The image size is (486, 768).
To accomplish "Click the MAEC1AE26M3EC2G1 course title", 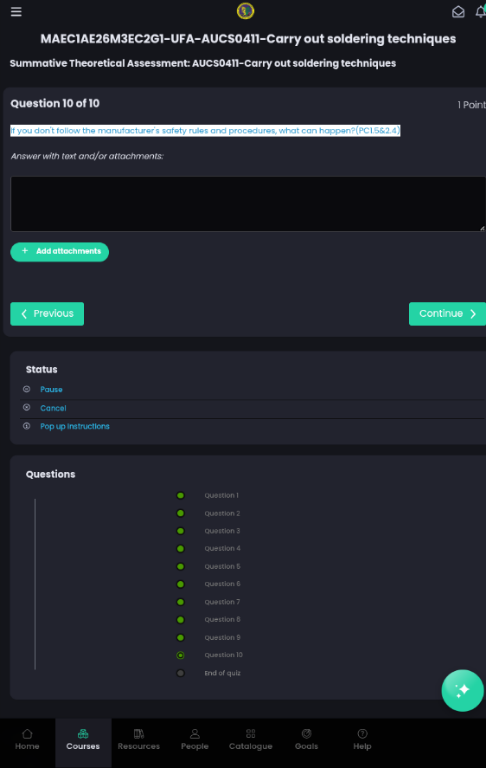I will click(248, 39).
